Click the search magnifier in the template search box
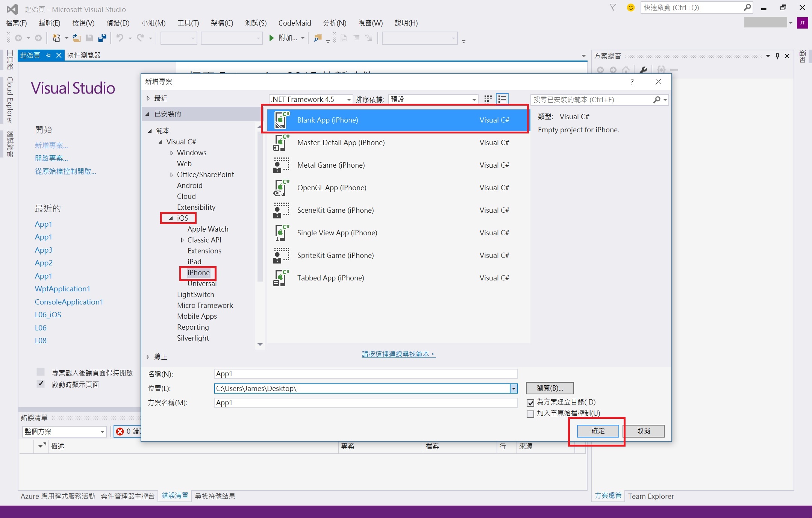812x518 pixels. click(x=657, y=100)
